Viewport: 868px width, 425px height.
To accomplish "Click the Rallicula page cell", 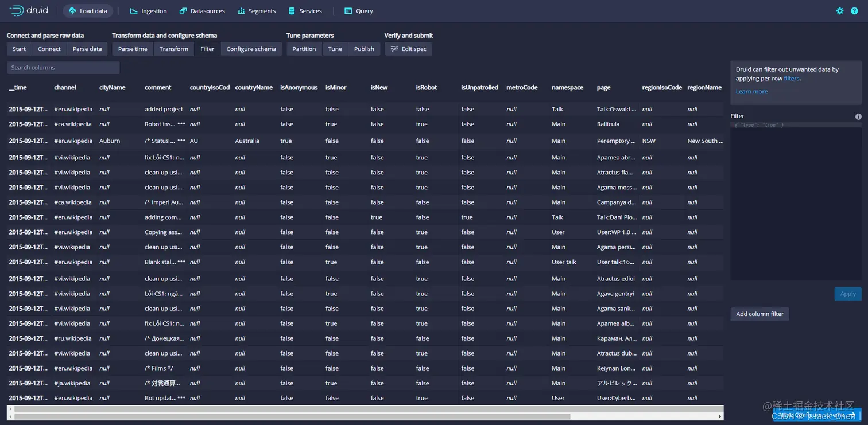I will coord(608,124).
